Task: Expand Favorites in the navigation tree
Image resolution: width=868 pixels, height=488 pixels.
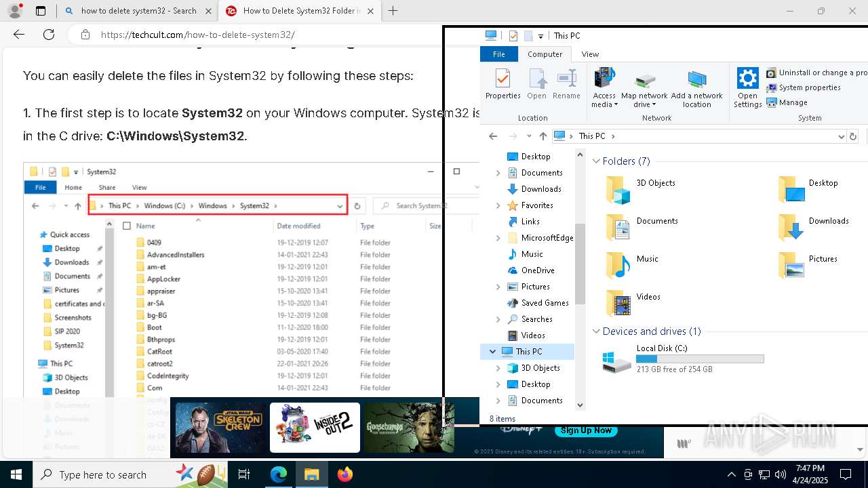Action: (498, 205)
